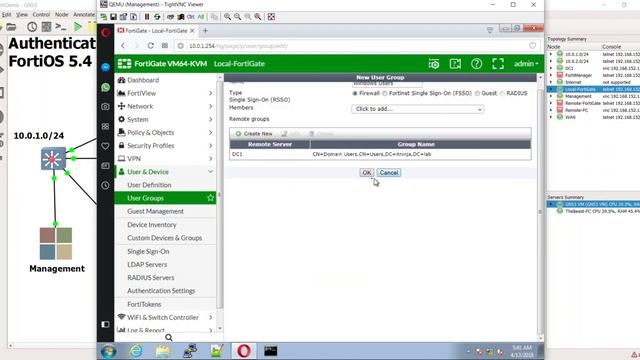Viewport: 640px width, 360px height.
Task: Click the Refresh screen icon in TightVNC toolbar
Action: point(157,17)
